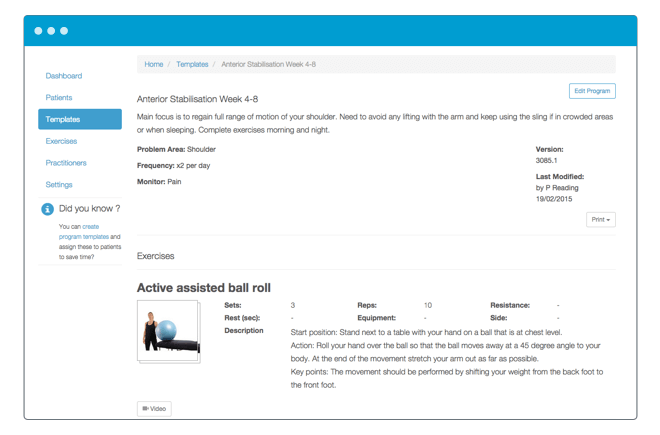Image resolution: width=660 pixels, height=435 pixels.
Task: Expand the Print dropdown
Action: 600,219
